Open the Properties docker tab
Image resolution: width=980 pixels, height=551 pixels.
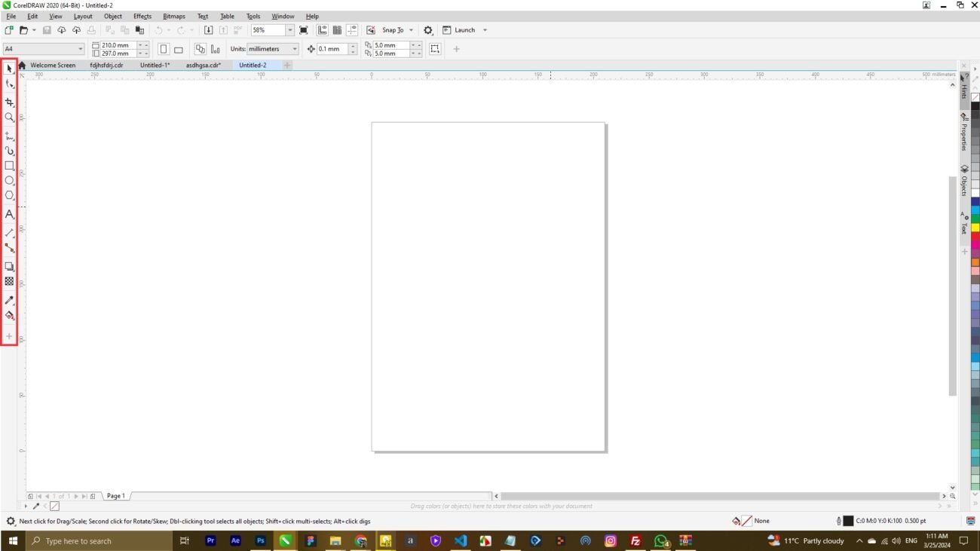tap(964, 132)
